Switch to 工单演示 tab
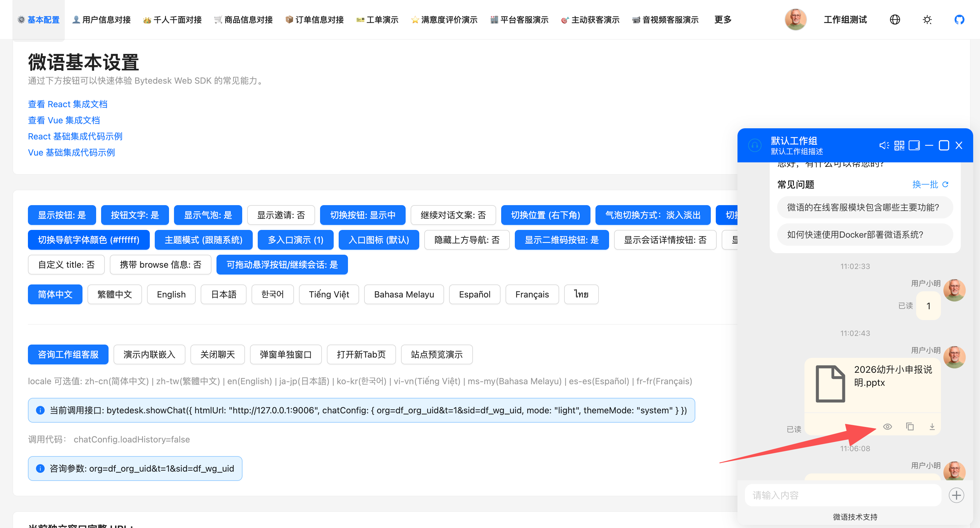Image resolution: width=980 pixels, height=528 pixels. tap(377, 20)
